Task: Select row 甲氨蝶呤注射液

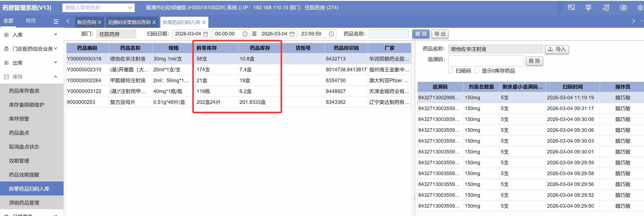Action: pyautogui.click(x=239, y=80)
